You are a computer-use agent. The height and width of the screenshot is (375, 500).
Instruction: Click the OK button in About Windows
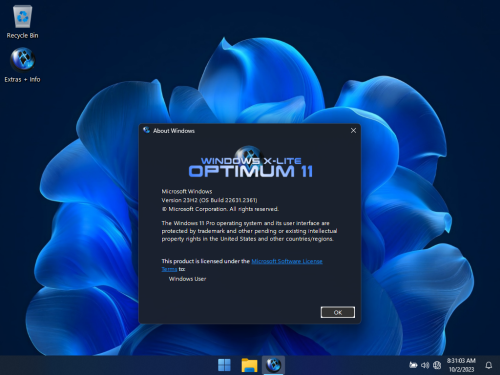pos(338,312)
